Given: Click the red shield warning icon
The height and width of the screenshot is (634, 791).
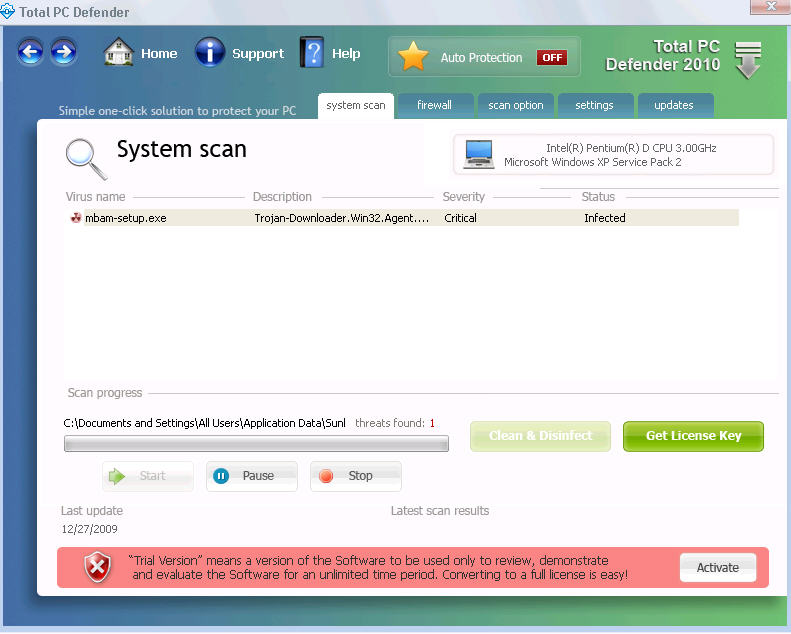Looking at the screenshot, I should (x=97, y=567).
